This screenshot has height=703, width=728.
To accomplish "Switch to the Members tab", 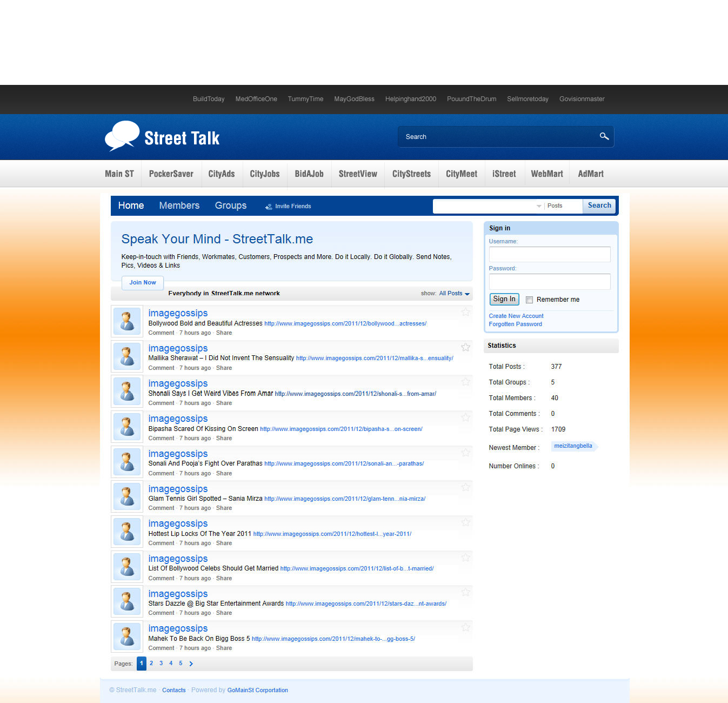I will point(179,205).
